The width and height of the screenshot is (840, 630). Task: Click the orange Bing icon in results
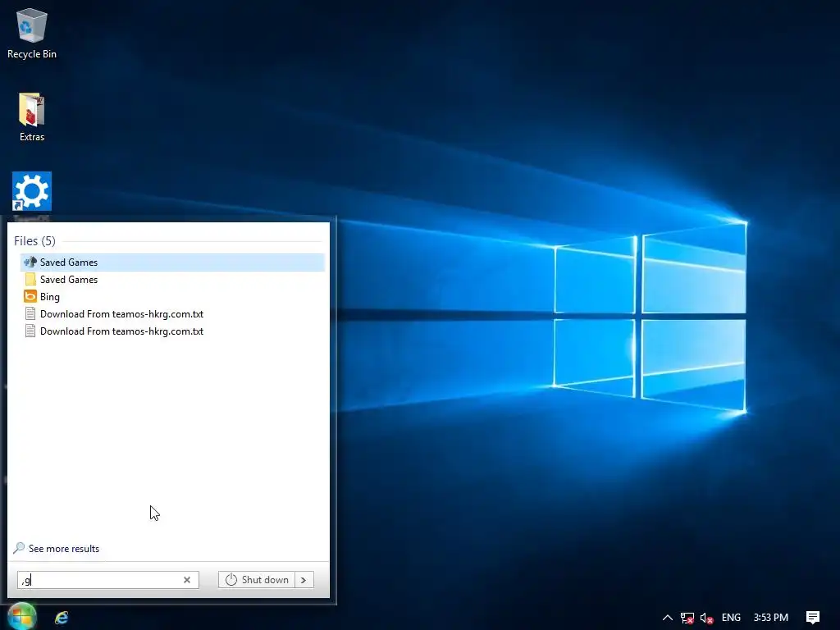point(30,296)
